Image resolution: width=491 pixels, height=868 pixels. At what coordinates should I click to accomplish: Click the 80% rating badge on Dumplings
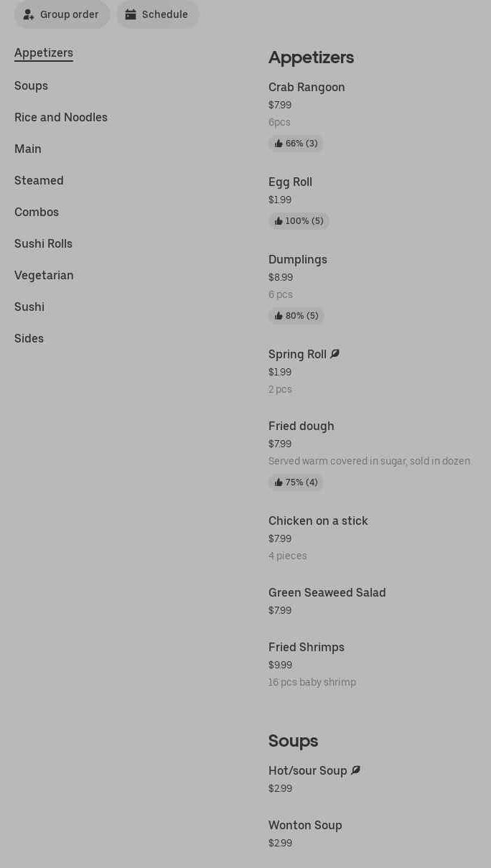point(296,316)
